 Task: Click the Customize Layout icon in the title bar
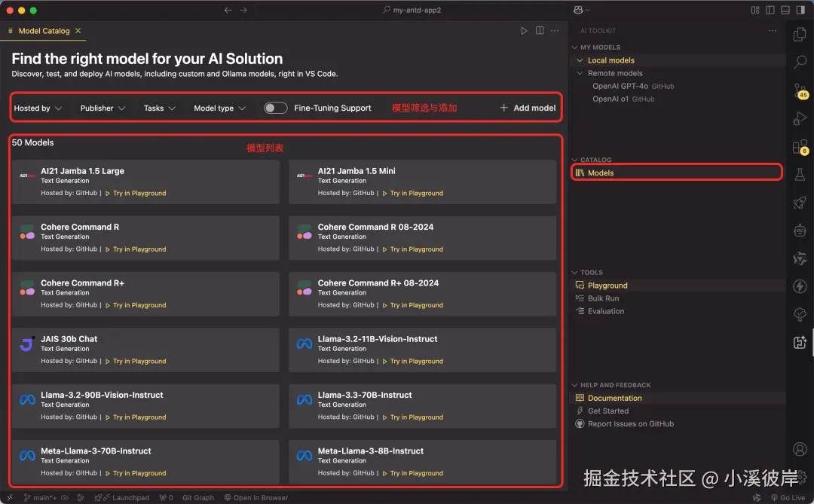click(754, 10)
